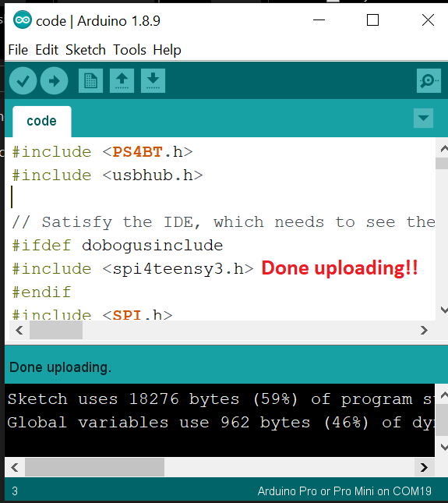This screenshot has width=448, height=503.
Task: Open a sketch with the Open arrow-up icon
Action: click(x=122, y=80)
